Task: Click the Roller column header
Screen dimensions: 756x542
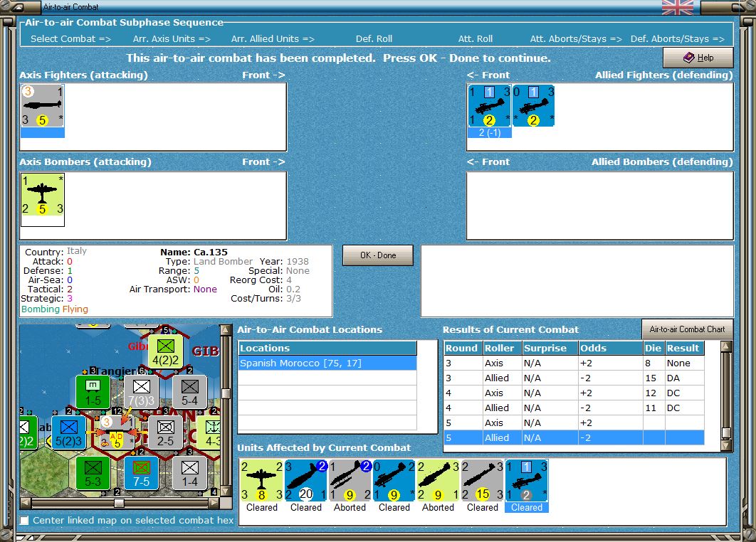Action: [x=502, y=349]
